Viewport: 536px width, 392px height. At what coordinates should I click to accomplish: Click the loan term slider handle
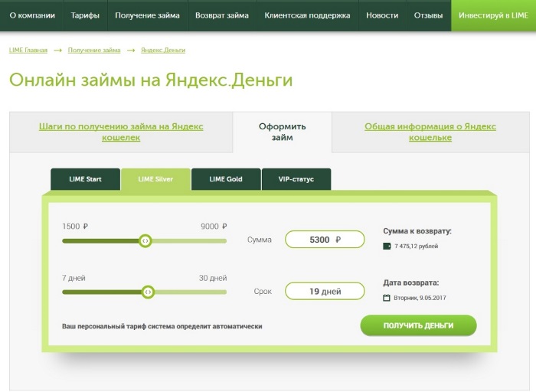point(148,292)
